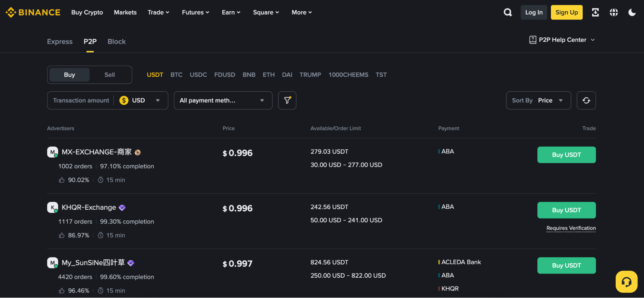Click the Sign Up button
Viewport: 644px width, 298px height.
pos(567,12)
